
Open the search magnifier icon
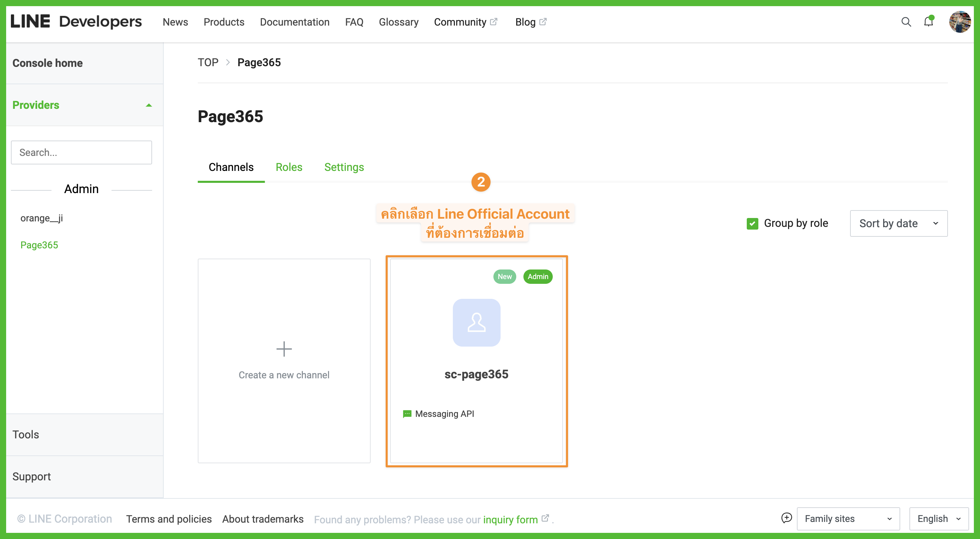906,22
